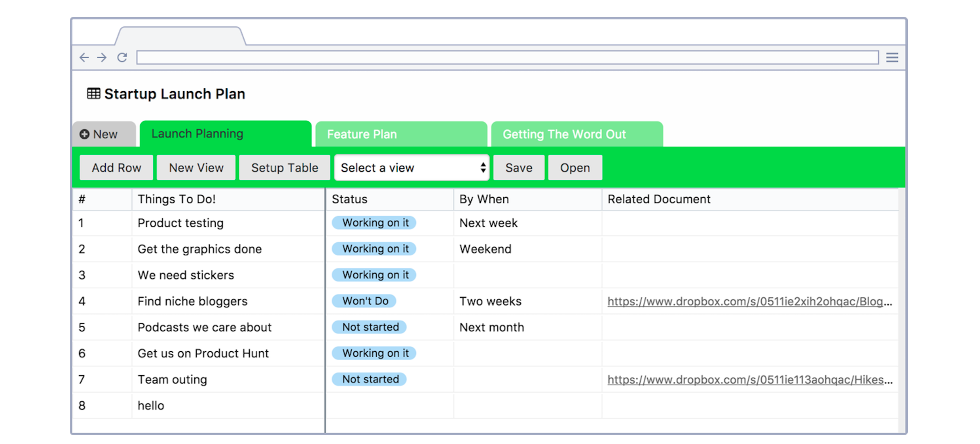Click row number 8
This screenshot has height=444, width=980.
pos(82,406)
